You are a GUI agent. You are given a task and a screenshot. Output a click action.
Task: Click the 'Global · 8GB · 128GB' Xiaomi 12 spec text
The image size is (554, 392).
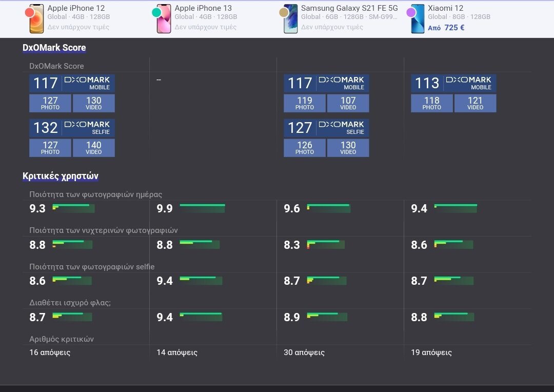(459, 16)
